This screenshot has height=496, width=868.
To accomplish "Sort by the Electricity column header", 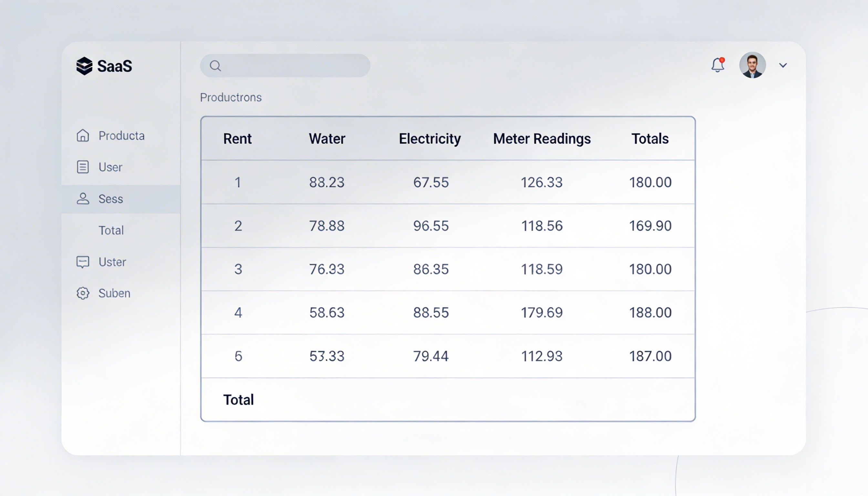I will (429, 139).
